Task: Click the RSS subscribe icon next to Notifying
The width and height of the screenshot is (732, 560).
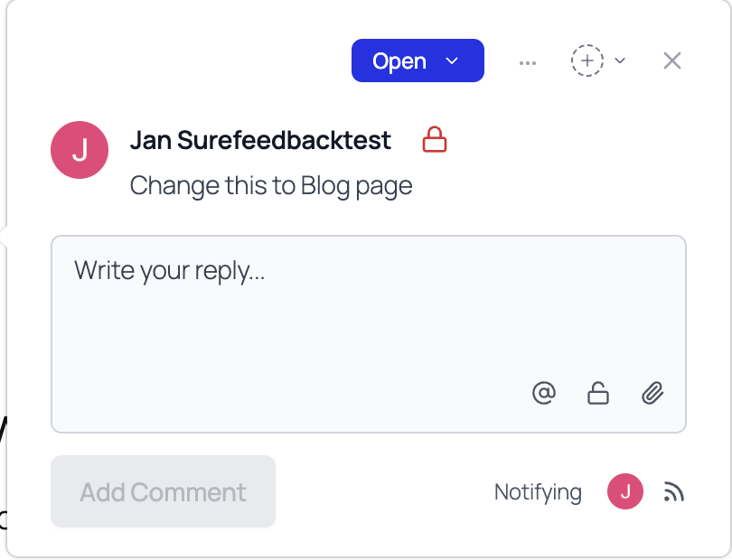Action: click(x=674, y=491)
